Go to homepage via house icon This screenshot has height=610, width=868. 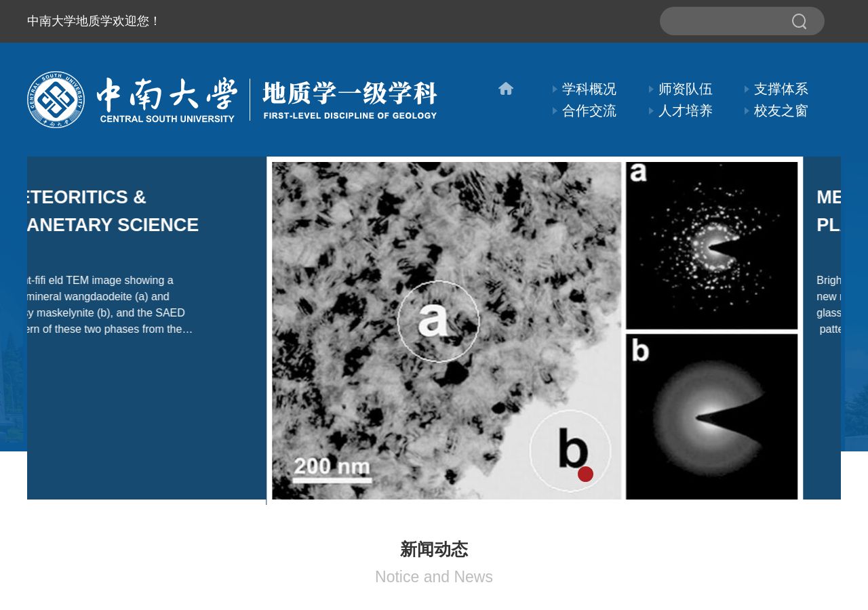coord(506,89)
